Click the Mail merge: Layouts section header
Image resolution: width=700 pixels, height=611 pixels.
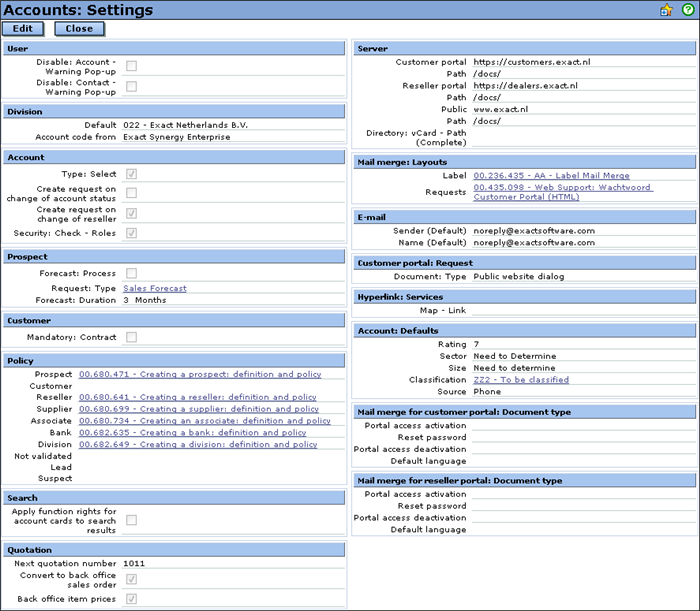pos(524,162)
